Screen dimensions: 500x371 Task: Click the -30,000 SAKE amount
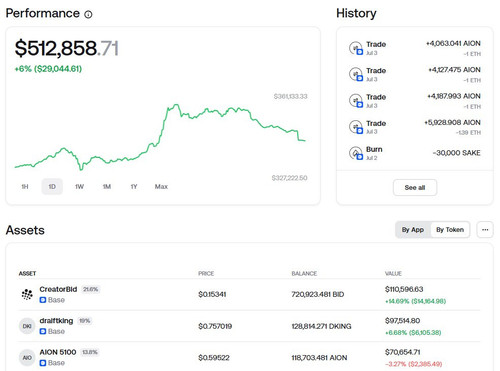coord(457,153)
